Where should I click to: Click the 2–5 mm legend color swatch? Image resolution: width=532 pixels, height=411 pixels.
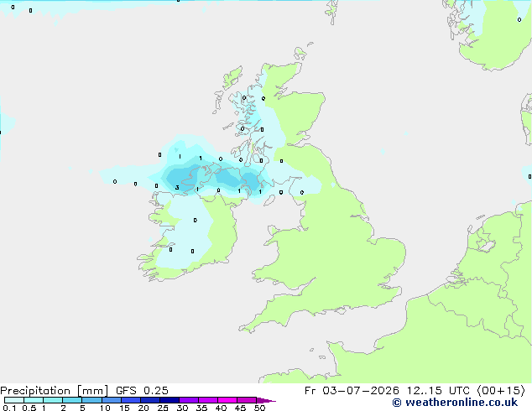click(x=72, y=400)
